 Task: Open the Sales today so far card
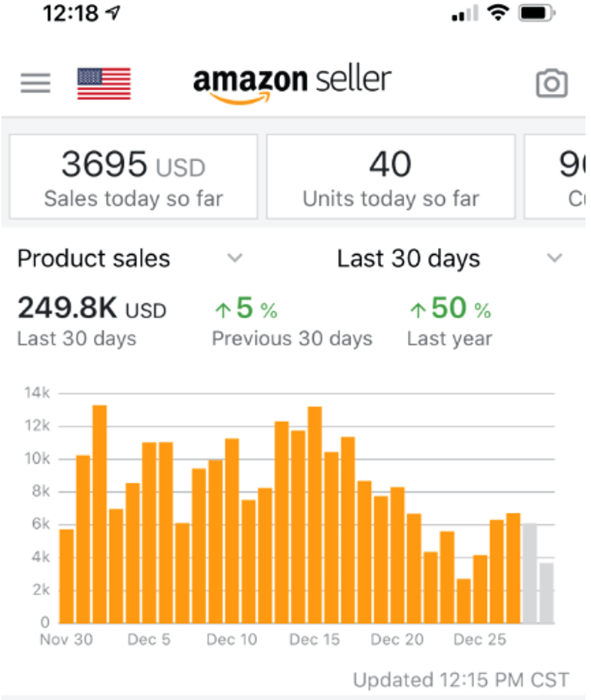(x=133, y=177)
